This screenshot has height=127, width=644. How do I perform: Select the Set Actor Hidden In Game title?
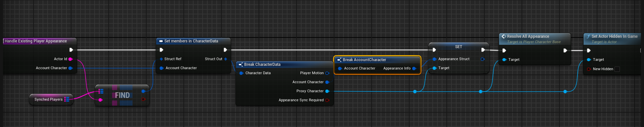614,36
